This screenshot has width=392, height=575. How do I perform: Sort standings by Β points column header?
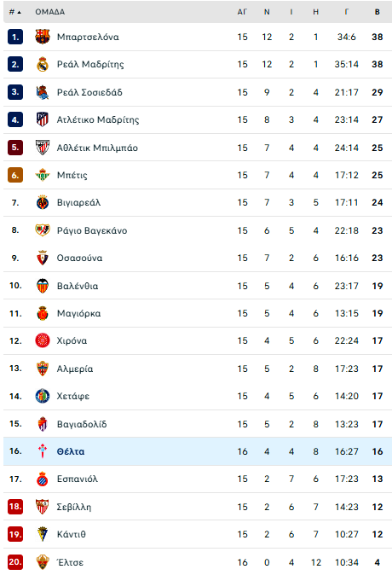click(x=377, y=12)
